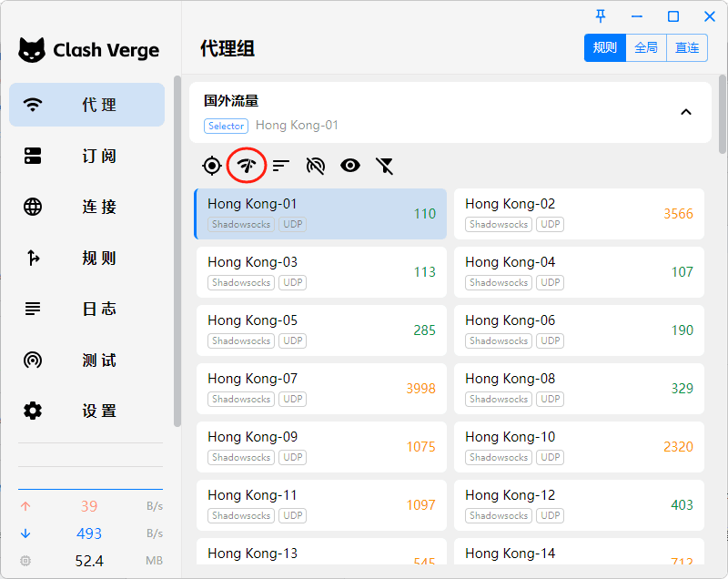Run the delay speed test icon
The width and height of the screenshot is (728, 579).
tap(247, 165)
